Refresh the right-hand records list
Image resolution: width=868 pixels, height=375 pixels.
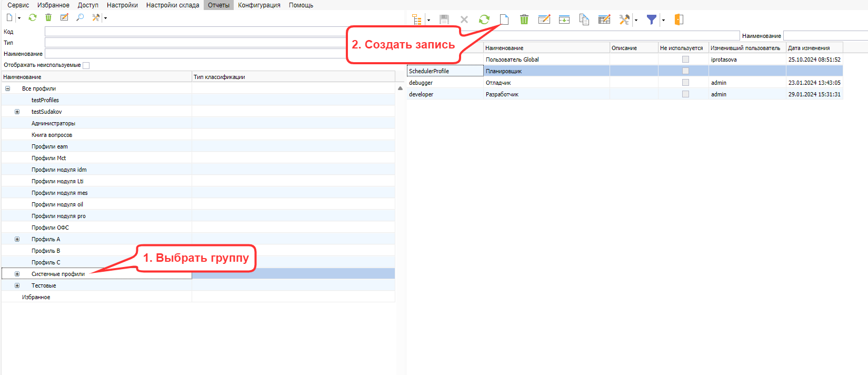(484, 19)
